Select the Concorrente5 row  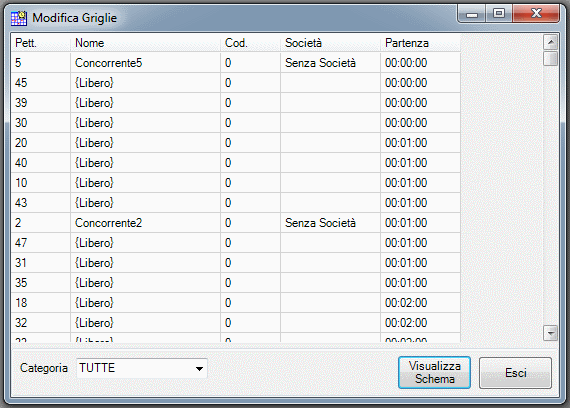(236, 63)
